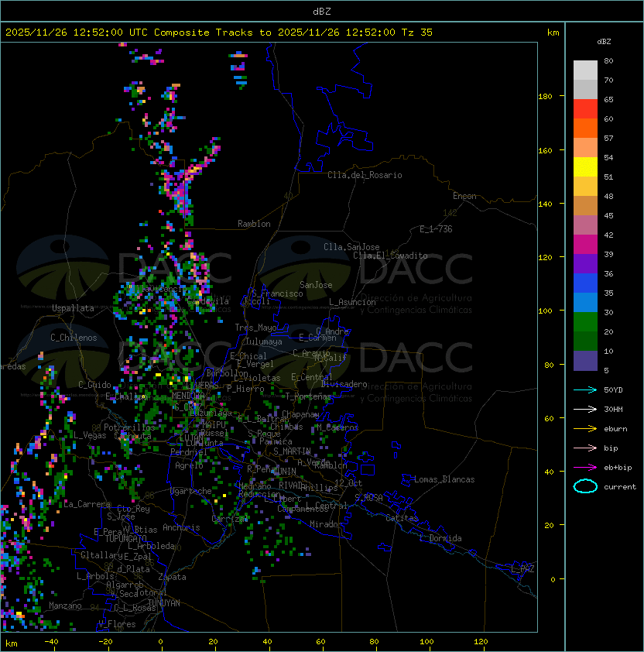This screenshot has width=644, height=652.
Task: Click the TUPUNGATO label
Action: pyautogui.click(x=125, y=538)
